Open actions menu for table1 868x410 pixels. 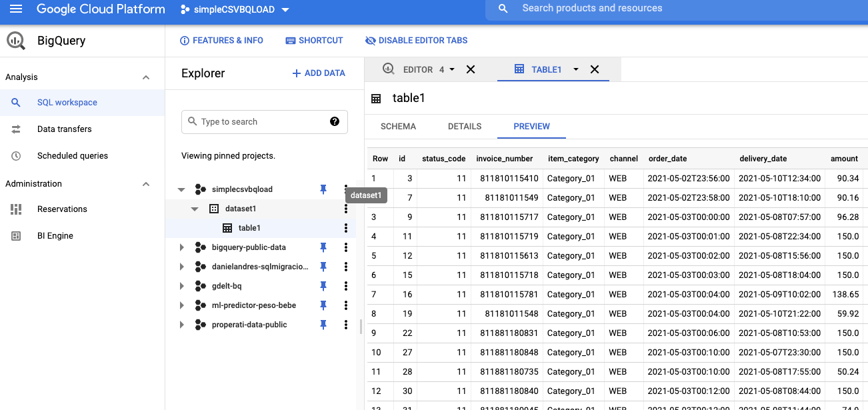pos(345,228)
